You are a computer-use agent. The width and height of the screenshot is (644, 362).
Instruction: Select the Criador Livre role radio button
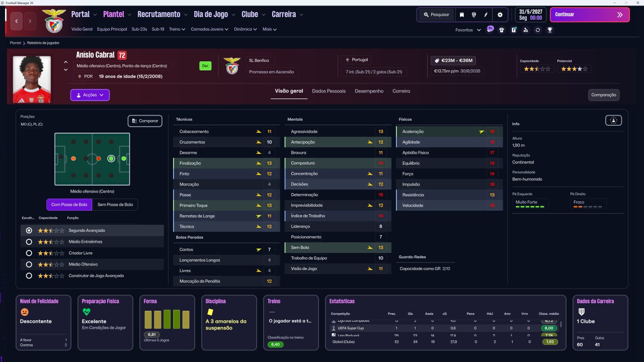coord(29,253)
